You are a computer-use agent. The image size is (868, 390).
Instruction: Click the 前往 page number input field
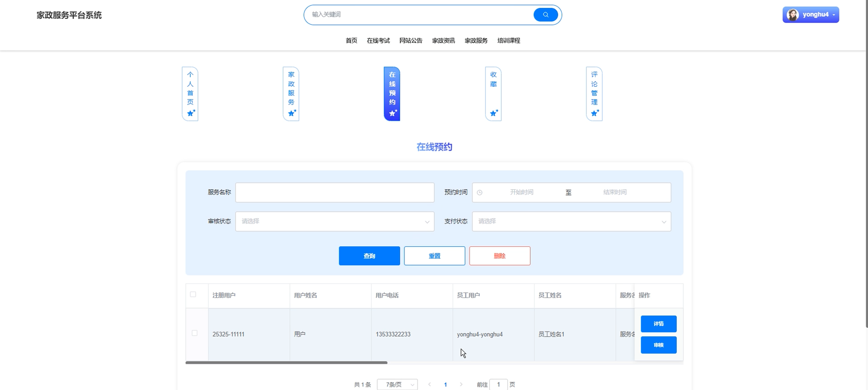[x=498, y=384]
